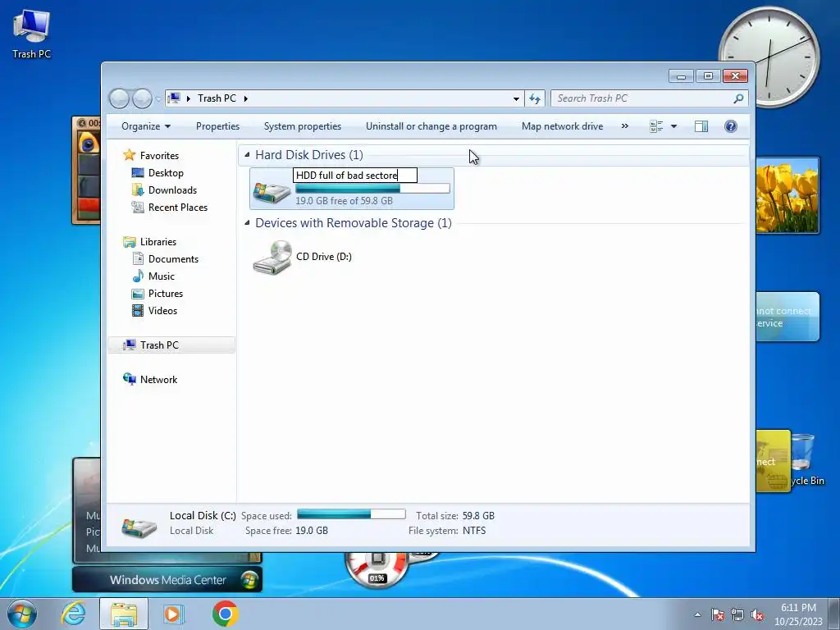Click the Recycle Bin desktop icon

point(807,459)
